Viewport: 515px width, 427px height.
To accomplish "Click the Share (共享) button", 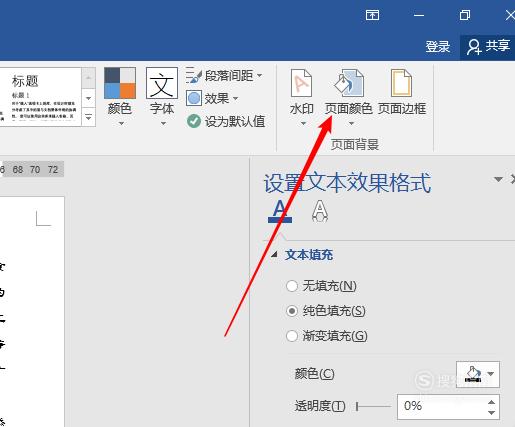I will click(x=488, y=46).
